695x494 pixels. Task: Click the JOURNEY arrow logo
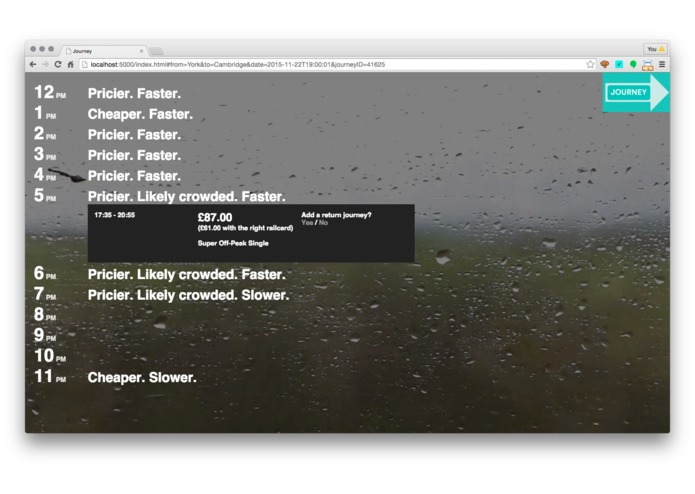click(x=636, y=92)
